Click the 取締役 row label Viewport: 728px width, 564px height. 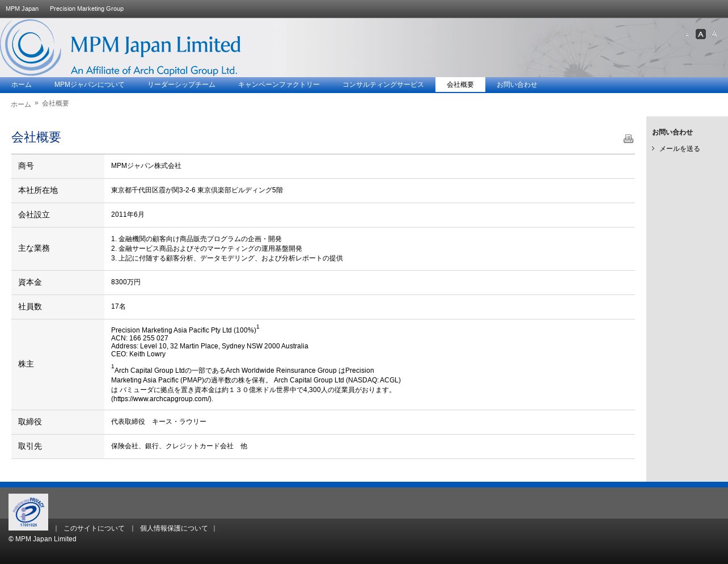click(30, 422)
